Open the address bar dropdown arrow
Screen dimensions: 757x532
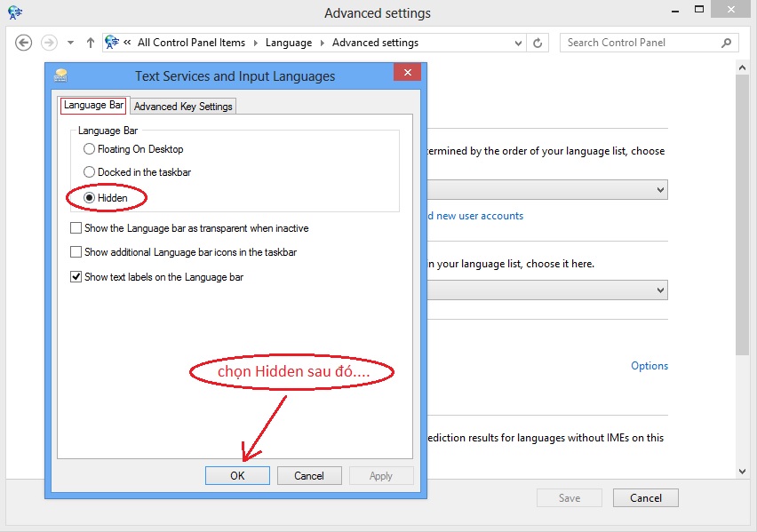tap(518, 42)
